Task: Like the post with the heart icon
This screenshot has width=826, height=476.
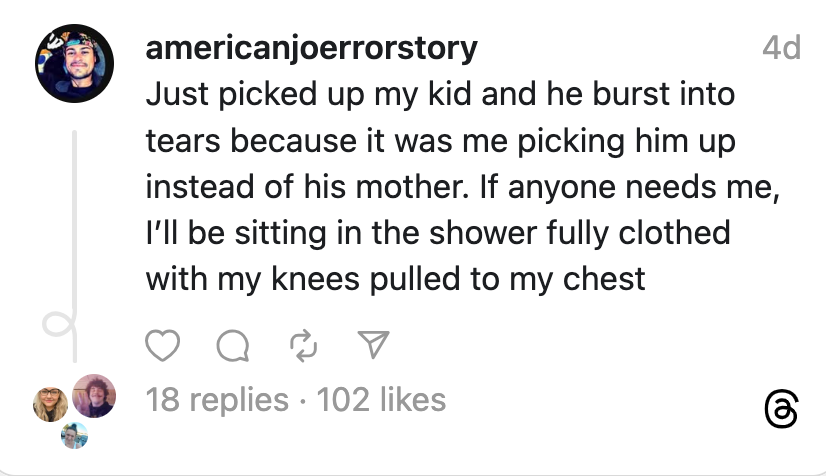Action: point(162,345)
